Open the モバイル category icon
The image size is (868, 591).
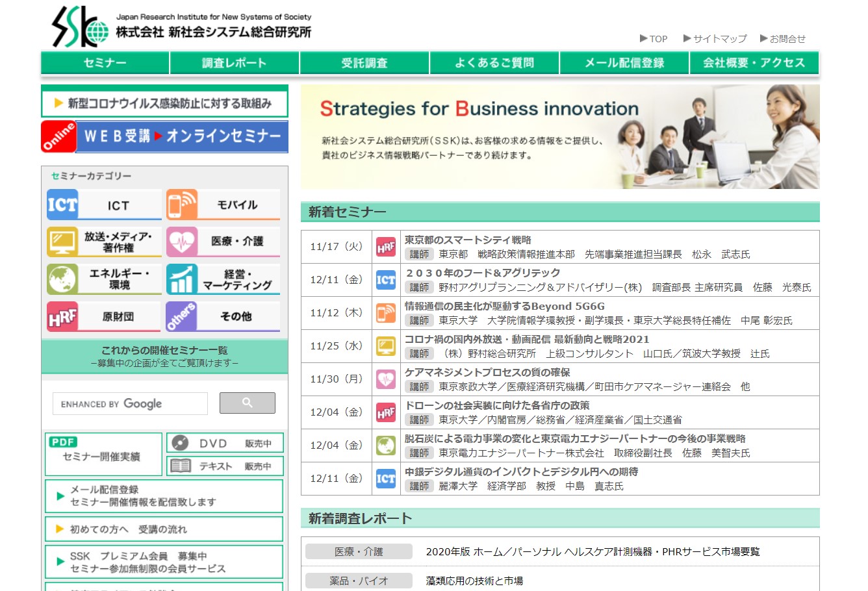click(x=182, y=205)
